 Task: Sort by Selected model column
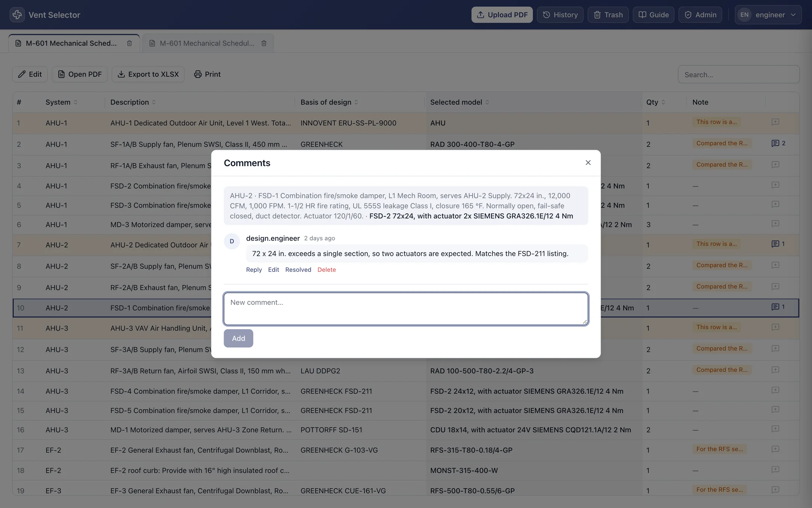tap(459, 102)
